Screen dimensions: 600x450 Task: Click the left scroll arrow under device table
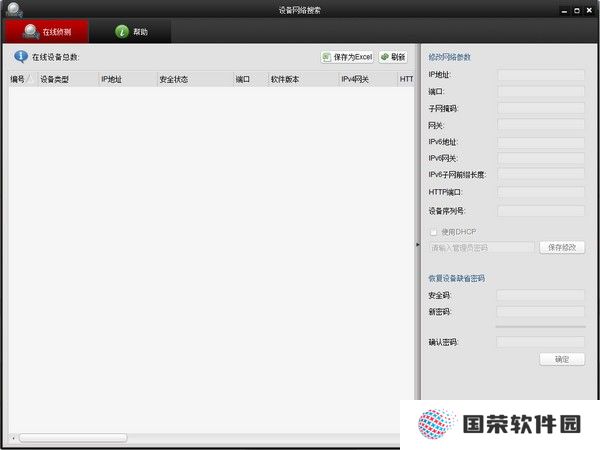pos(13,438)
